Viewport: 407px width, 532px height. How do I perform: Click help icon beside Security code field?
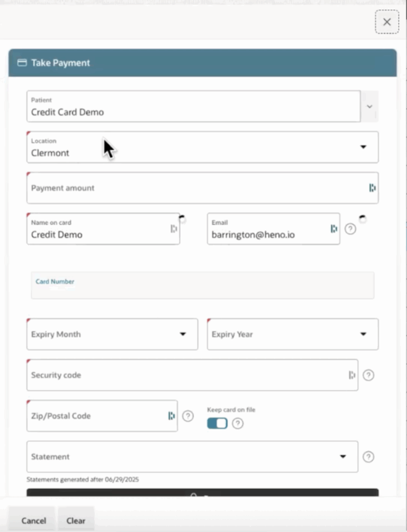(x=369, y=375)
